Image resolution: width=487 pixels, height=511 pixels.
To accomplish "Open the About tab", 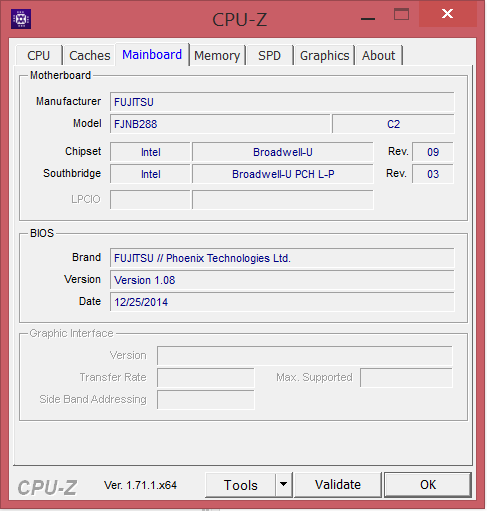I will 378,55.
